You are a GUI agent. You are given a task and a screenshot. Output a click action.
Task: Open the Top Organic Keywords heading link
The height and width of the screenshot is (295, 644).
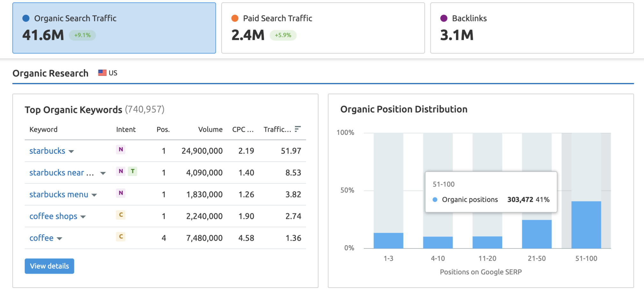pyautogui.click(x=74, y=110)
